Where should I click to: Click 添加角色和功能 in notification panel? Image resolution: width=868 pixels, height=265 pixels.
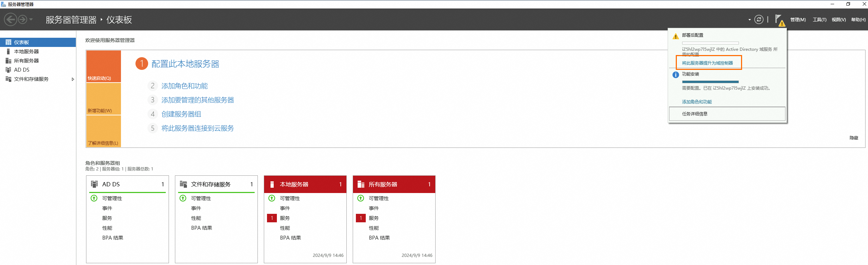[697, 102]
